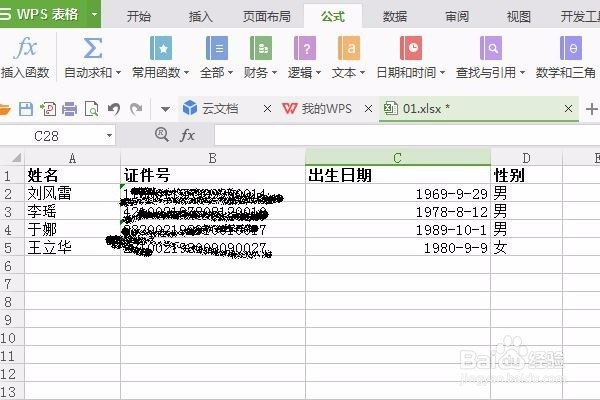Select row 6 header
The width and height of the screenshot is (600, 400).
click(12, 266)
